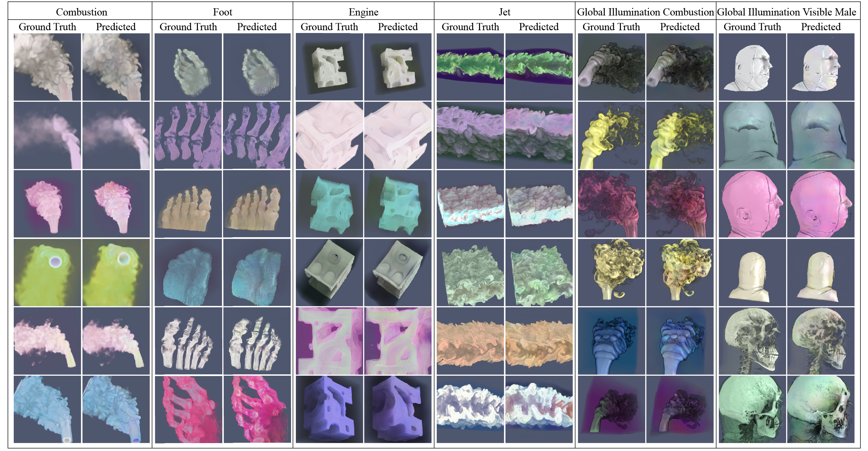Open Global Illumination Combustion predicted dark gray smoke
Screen dimensions: 868x451
(x=680, y=67)
